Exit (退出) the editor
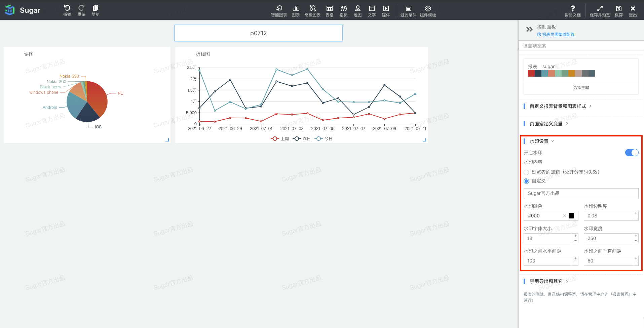 (633, 11)
